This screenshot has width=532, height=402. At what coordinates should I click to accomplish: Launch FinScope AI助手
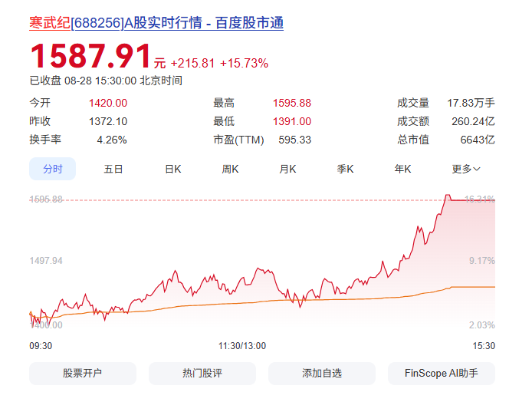pos(442,374)
